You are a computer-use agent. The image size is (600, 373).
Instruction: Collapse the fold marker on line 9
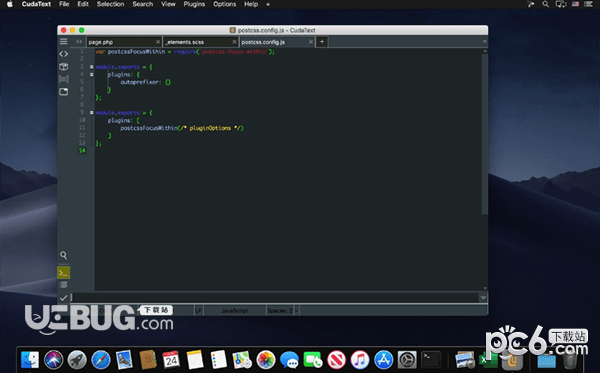[91, 112]
